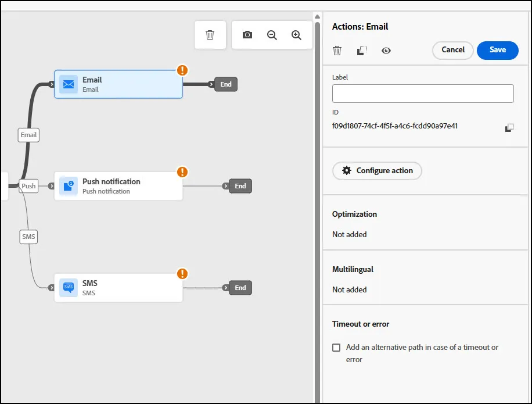
Task: Click the scrollbar up arrow
Action: click(317, 17)
